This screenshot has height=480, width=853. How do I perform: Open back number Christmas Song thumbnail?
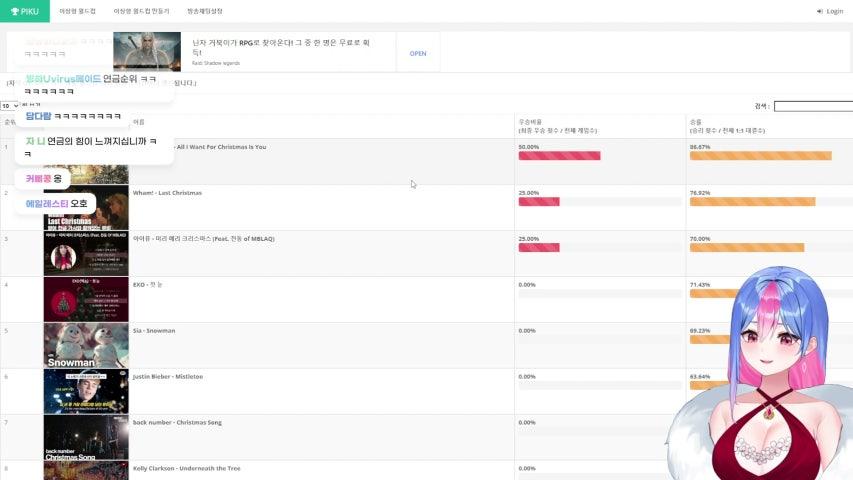coord(85,437)
